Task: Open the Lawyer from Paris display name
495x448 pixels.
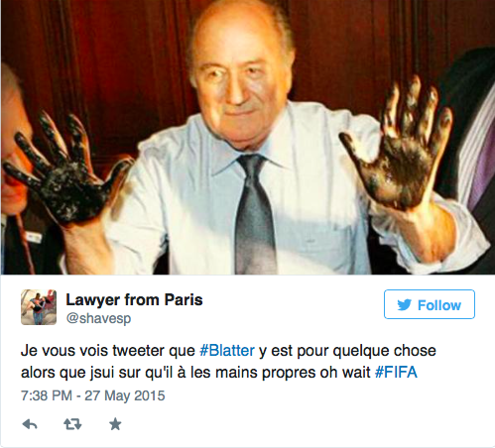Action: pyautogui.click(x=134, y=300)
